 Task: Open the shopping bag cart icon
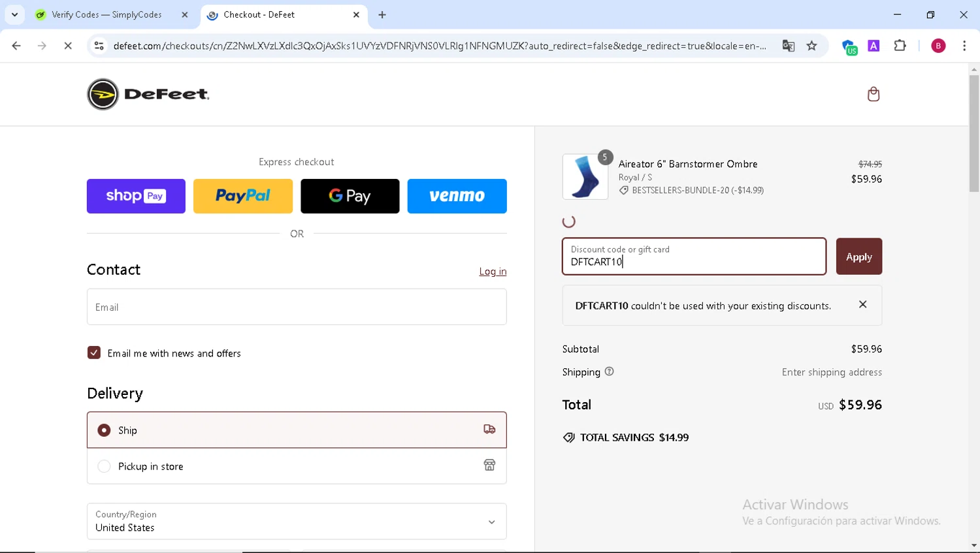click(x=873, y=94)
